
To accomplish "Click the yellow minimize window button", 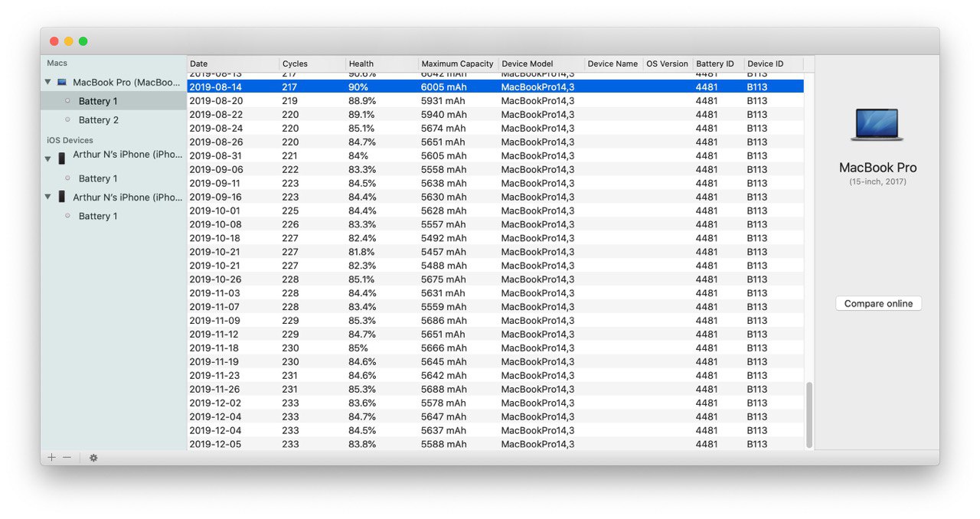I will [x=68, y=41].
